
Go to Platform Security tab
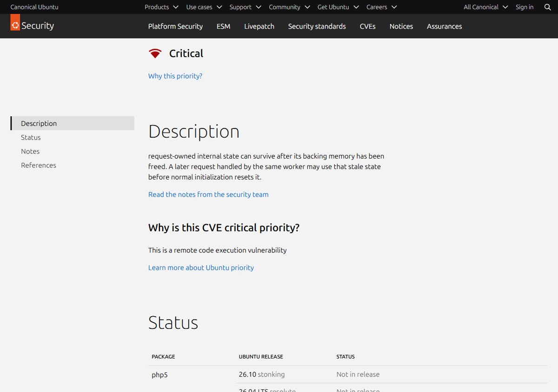175,27
